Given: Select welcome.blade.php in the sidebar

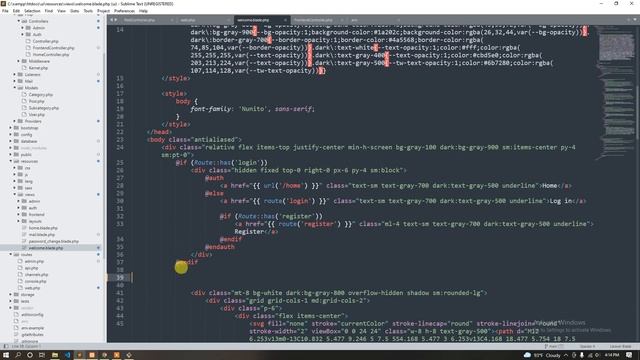Looking at the screenshot, I should tap(46, 248).
